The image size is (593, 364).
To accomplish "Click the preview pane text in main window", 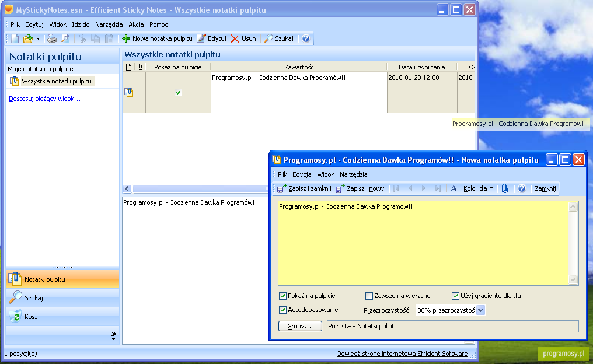I will click(x=190, y=202).
